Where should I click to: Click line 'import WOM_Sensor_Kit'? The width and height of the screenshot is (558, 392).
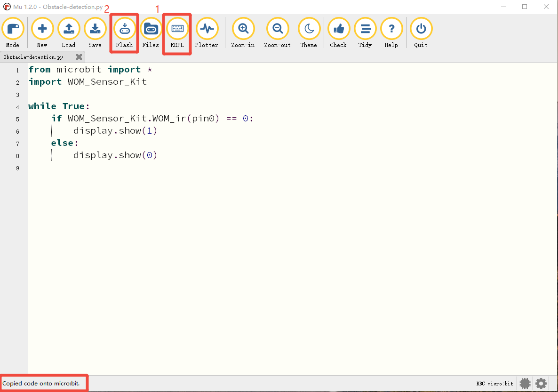pyautogui.click(x=88, y=82)
